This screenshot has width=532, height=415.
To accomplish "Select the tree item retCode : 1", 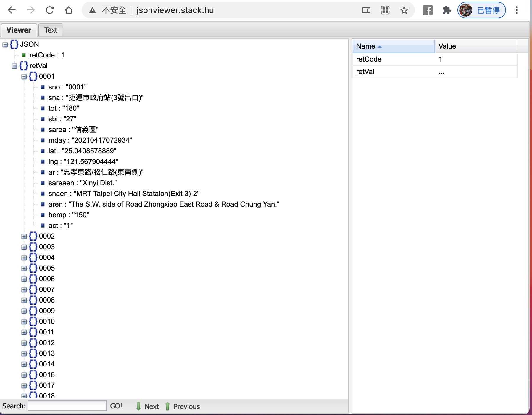I will [47, 55].
